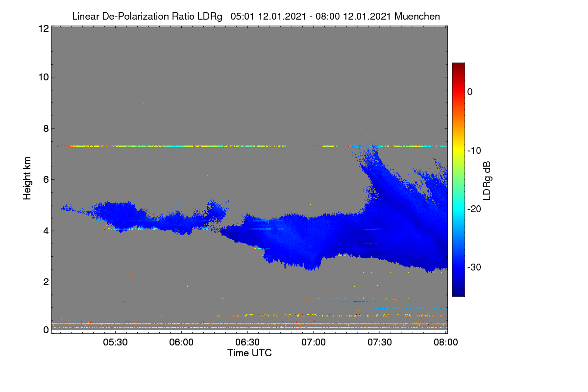Click the 06:00 time axis label
Screen dimensions: 588x392
181,343
